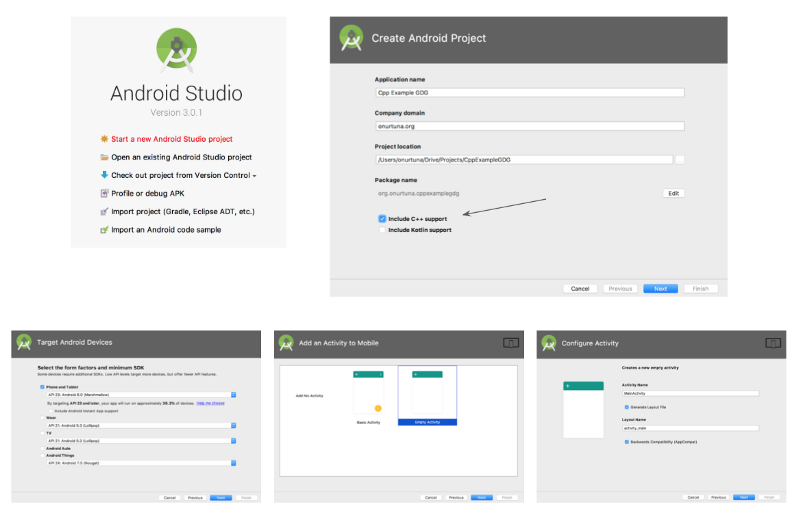The width and height of the screenshot is (800, 510).
Task: Expand the Wear minimum SDK dropdown
Action: point(233,425)
